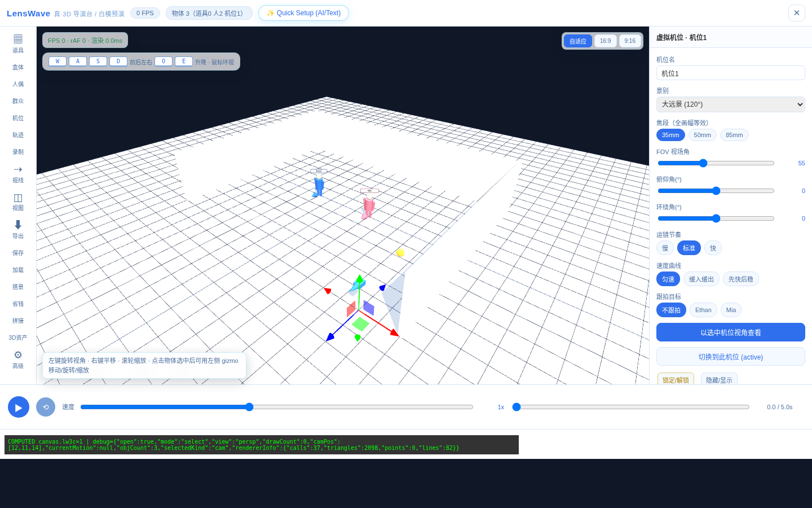Open the 景别 shot size dropdown
The width and height of the screenshot is (812, 508).
point(731,104)
